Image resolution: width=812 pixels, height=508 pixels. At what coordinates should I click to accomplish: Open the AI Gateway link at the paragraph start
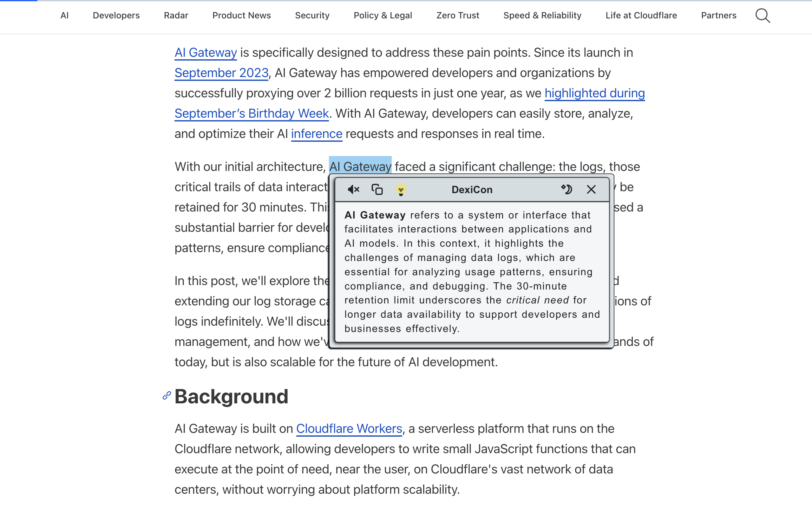pos(206,53)
